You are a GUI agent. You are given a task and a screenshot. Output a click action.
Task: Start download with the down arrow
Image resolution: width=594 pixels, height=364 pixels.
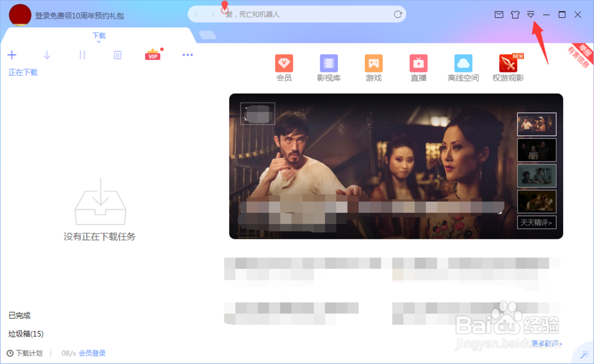tap(47, 55)
